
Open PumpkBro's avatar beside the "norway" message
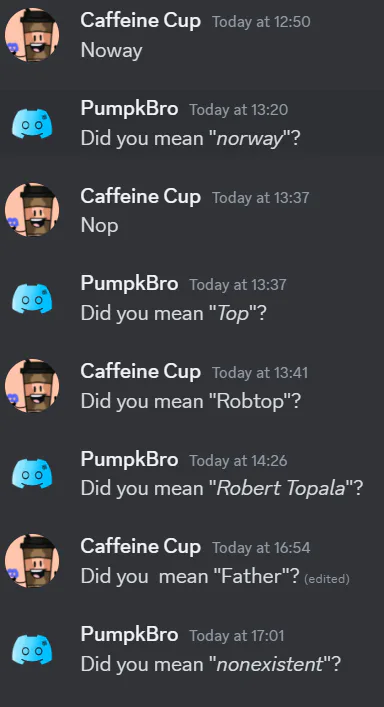[x=32, y=123]
